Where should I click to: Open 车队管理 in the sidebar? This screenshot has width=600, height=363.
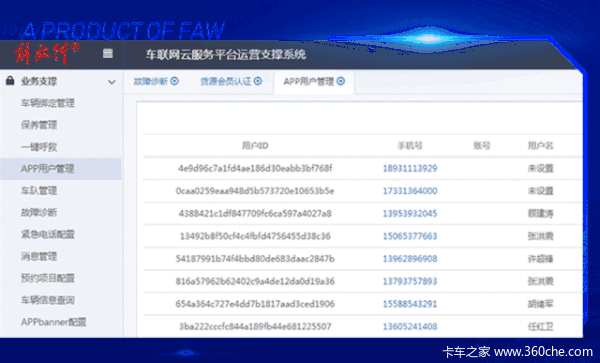point(39,190)
